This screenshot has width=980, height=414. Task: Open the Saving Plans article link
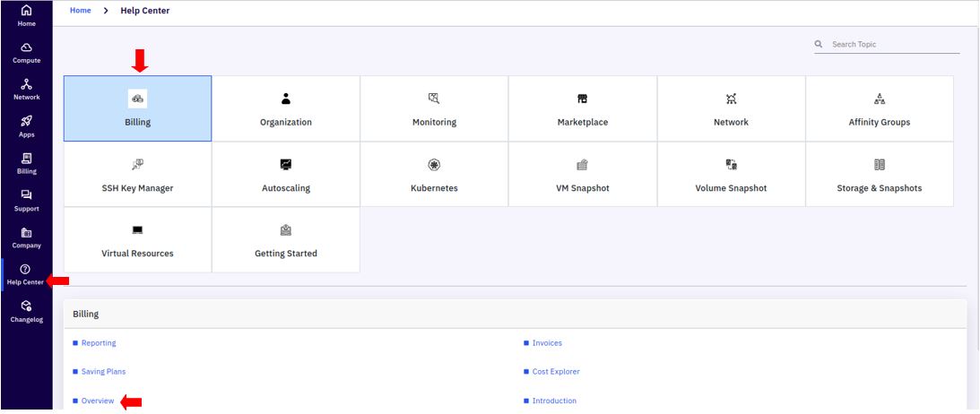point(103,372)
